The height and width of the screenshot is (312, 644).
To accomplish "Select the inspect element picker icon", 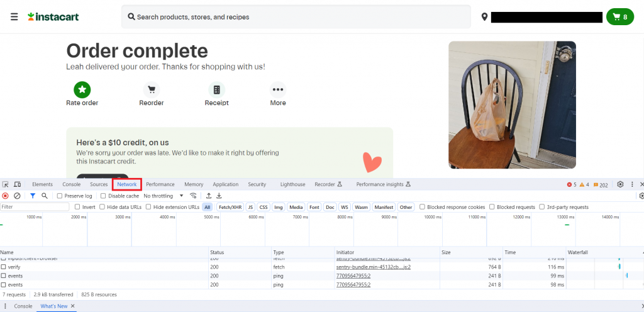I will pyautogui.click(x=5, y=184).
